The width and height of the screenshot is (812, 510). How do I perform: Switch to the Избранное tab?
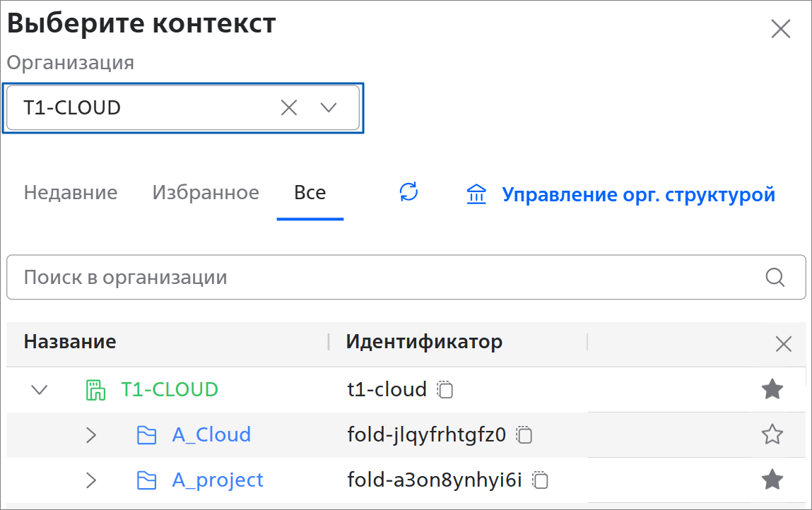click(x=206, y=193)
